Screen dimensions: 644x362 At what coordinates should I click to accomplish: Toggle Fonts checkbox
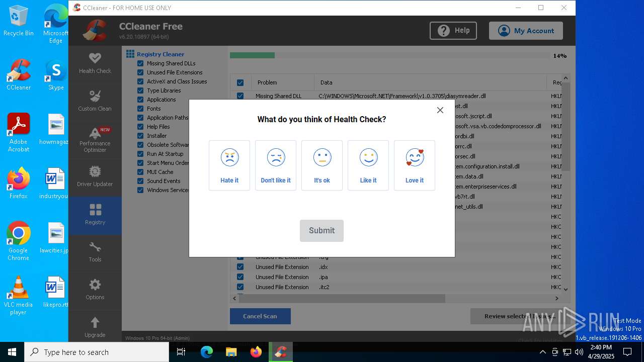[x=140, y=109]
